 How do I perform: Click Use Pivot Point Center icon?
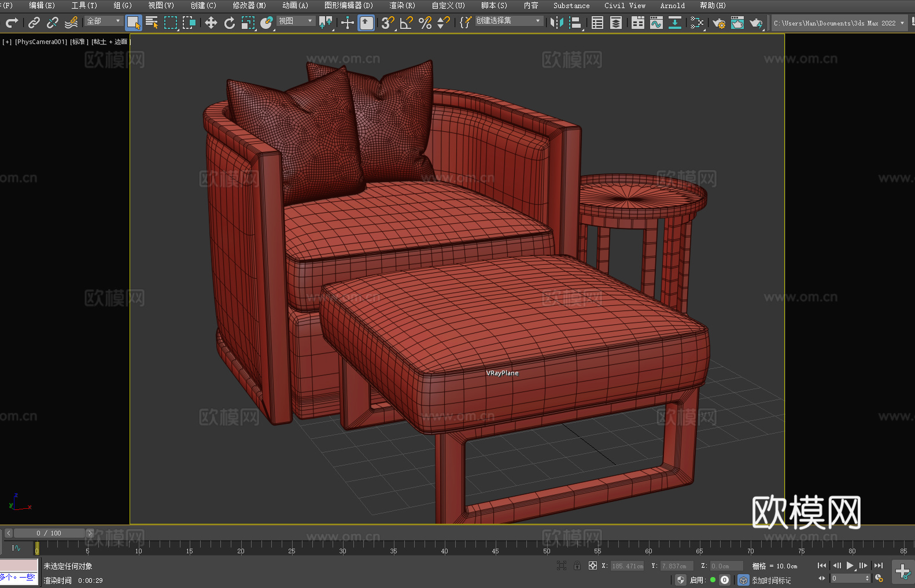point(326,23)
